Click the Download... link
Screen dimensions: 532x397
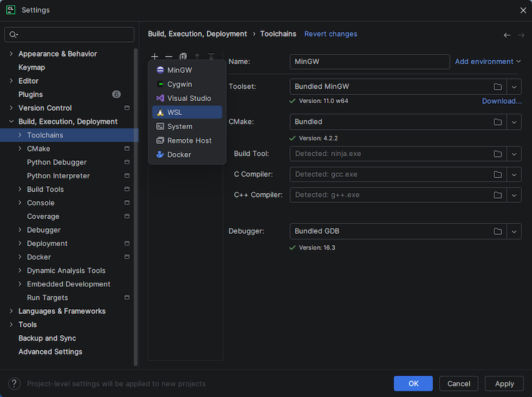pos(501,101)
